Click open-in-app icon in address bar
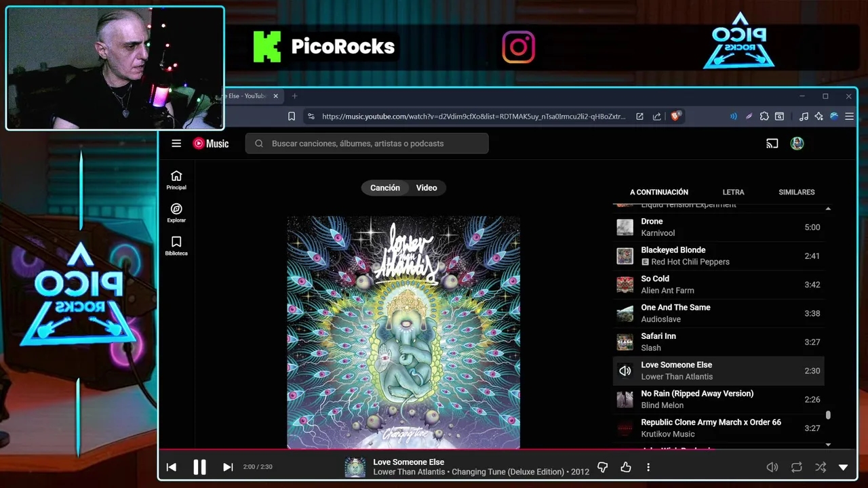This screenshot has height=488, width=868. point(639,117)
